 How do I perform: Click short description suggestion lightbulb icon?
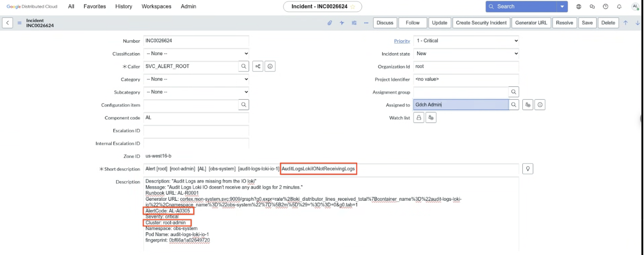tap(528, 169)
